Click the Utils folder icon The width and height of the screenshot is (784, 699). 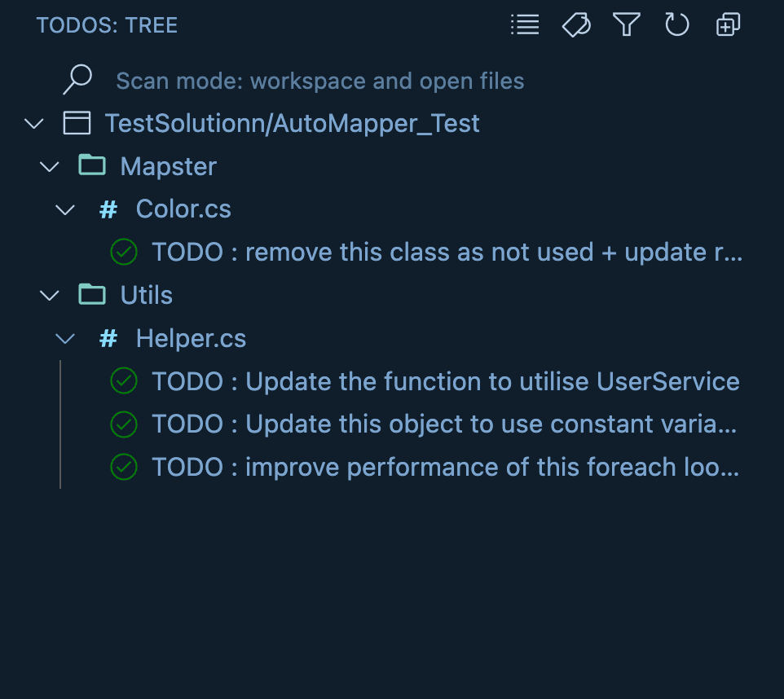click(x=90, y=294)
